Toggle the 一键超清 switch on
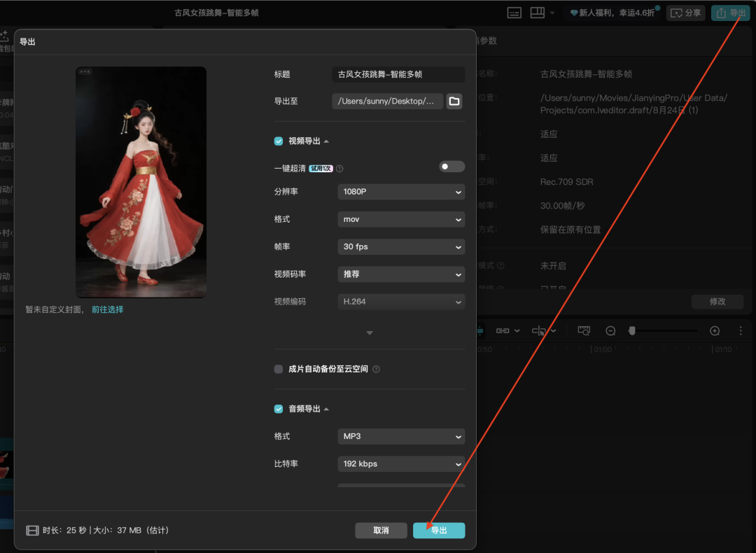 [451, 167]
